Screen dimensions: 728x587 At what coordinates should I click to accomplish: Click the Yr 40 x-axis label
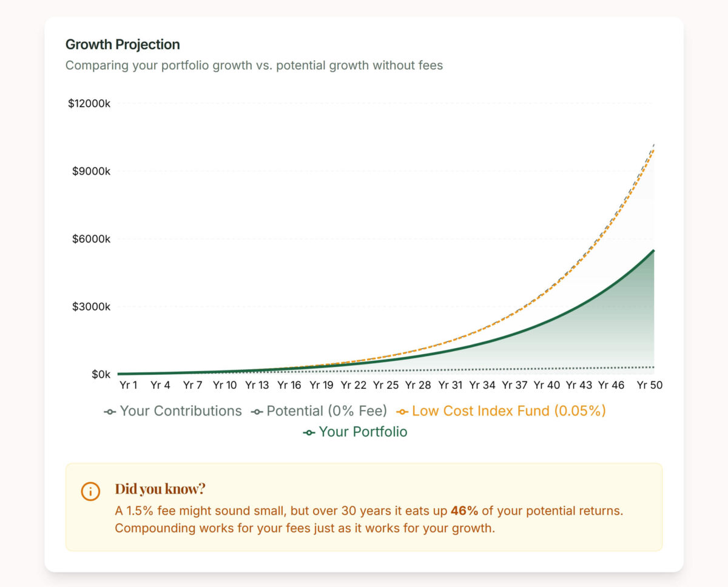coord(547,385)
